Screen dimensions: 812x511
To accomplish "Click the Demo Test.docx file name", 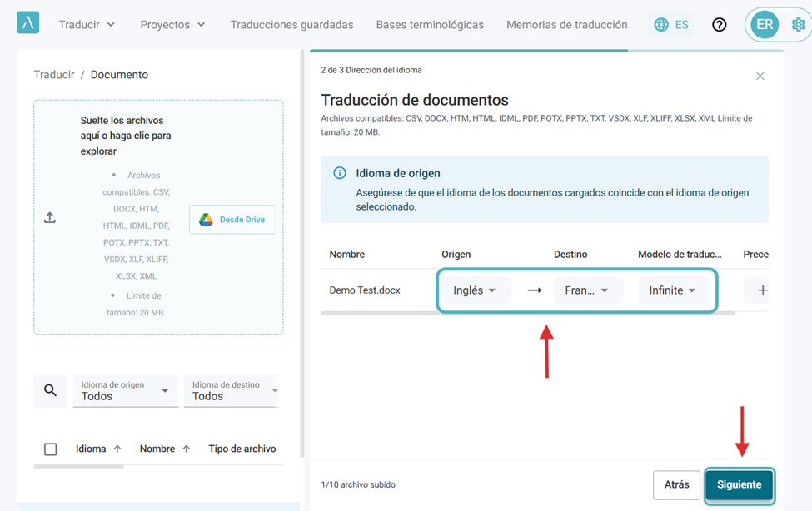I will pyautogui.click(x=365, y=290).
